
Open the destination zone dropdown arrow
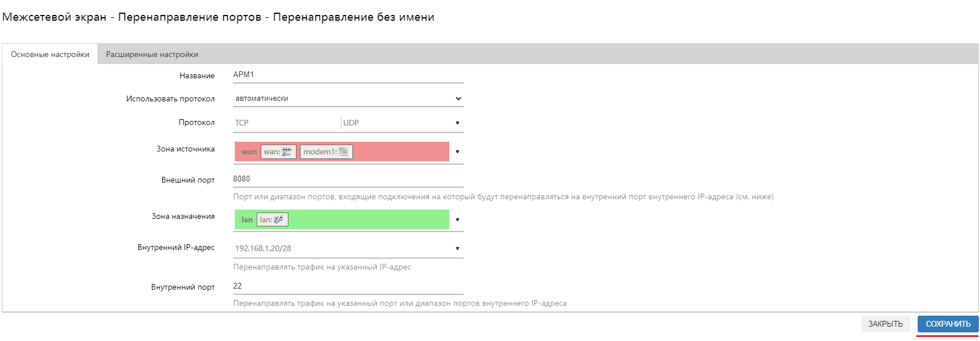(457, 219)
